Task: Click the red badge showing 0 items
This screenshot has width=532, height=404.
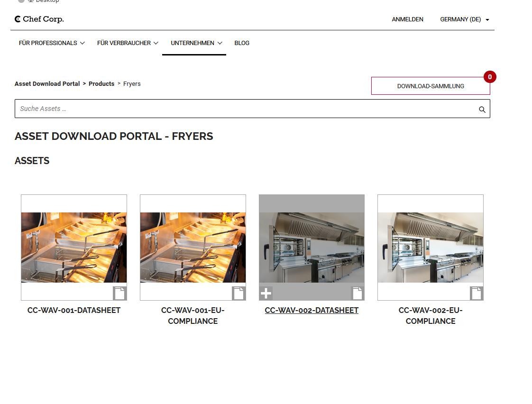Action: (x=490, y=77)
